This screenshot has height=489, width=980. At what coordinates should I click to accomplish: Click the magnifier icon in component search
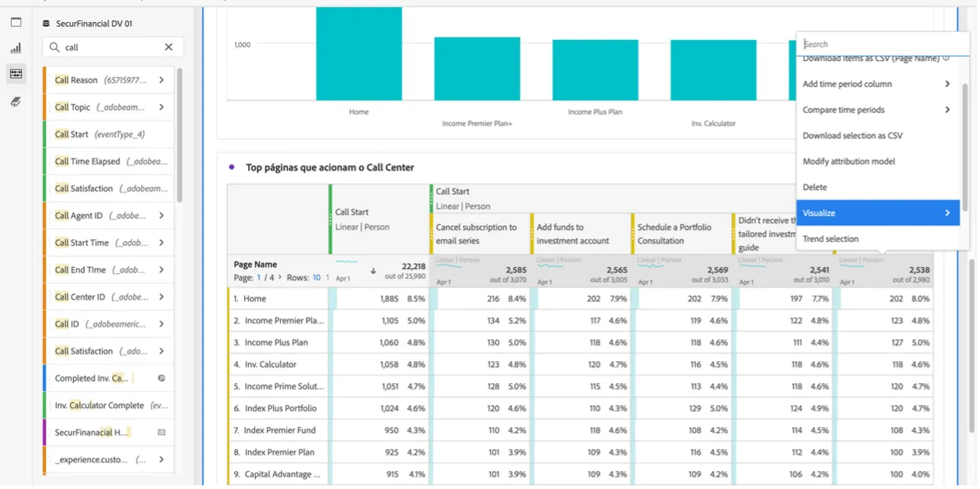click(54, 48)
